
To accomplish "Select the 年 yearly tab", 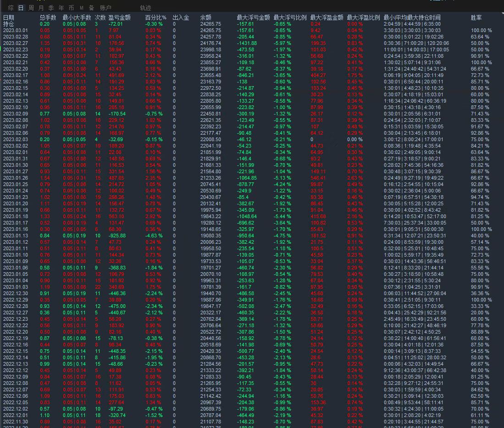I will tap(61, 8).
